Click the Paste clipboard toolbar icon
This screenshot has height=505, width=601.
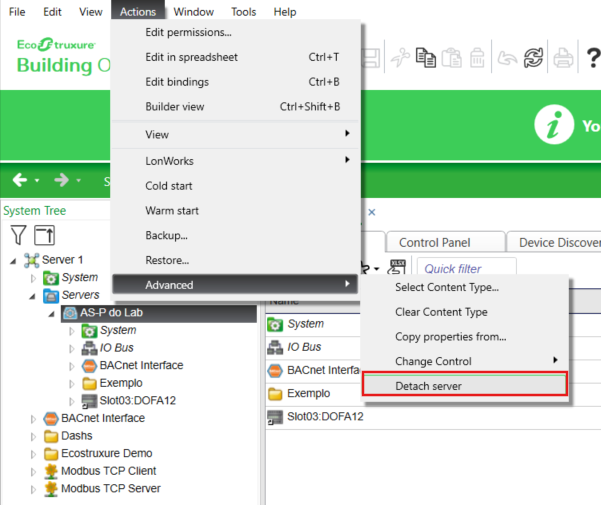point(452,58)
